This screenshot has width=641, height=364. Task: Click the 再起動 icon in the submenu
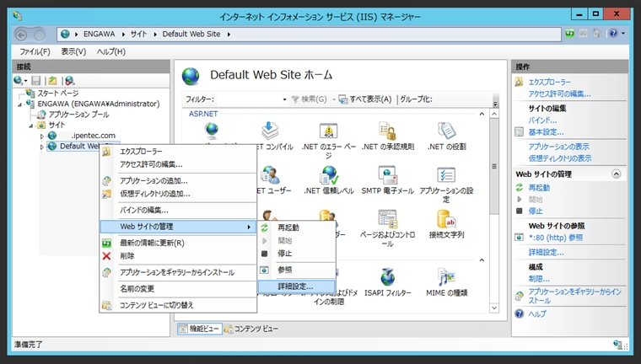click(x=265, y=227)
